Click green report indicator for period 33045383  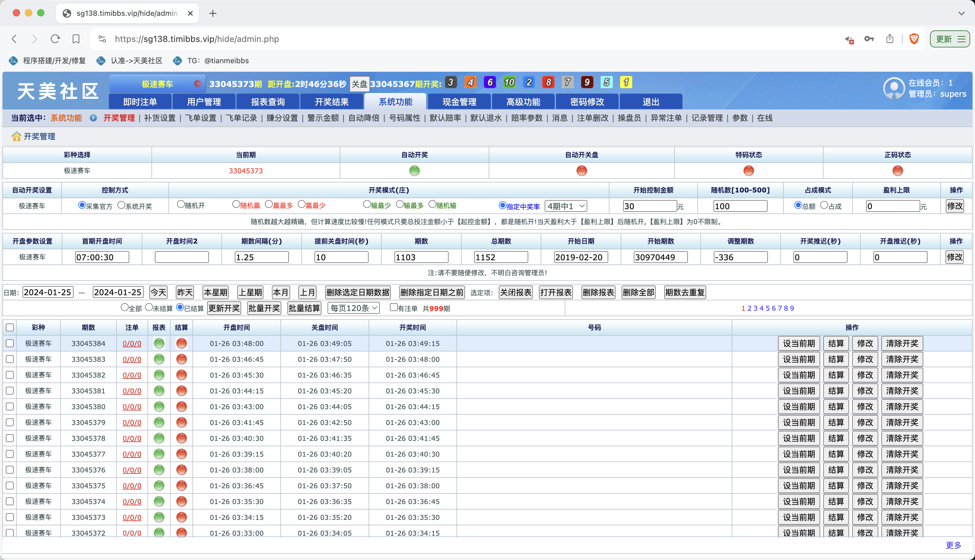point(159,359)
